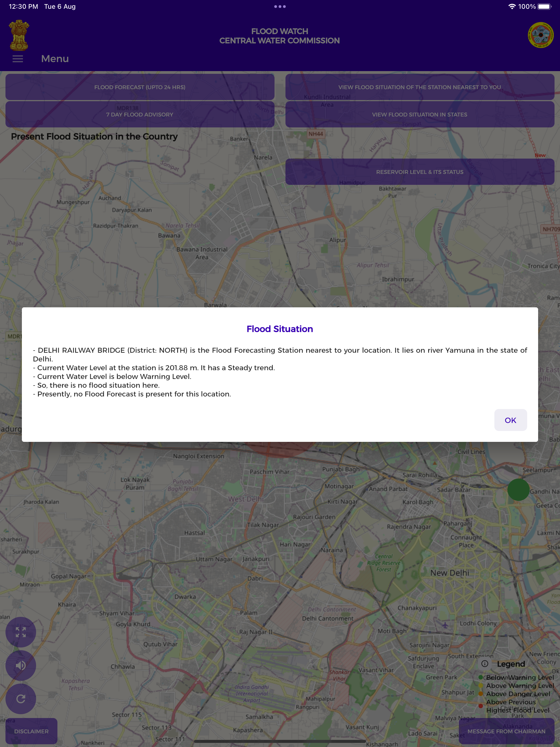Image resolution: width=560 pixels, height=747 pixels.
Task: Click yellow Above Warning Level legend dot
Action: [x=480, y=685]
